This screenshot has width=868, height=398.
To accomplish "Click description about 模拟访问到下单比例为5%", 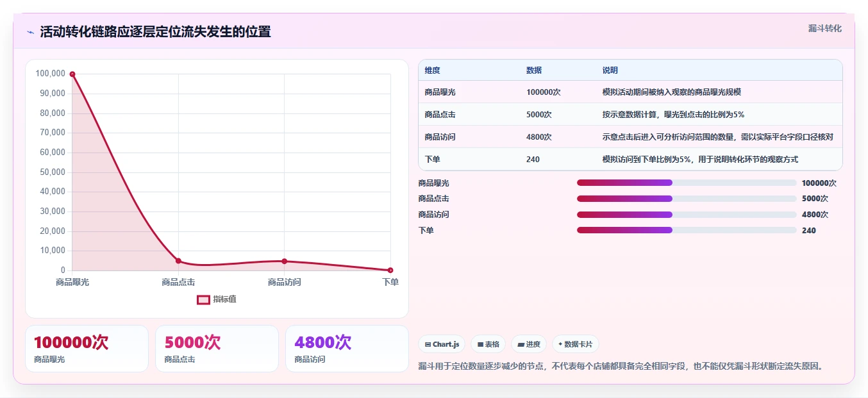I will (x=700, y=160).
